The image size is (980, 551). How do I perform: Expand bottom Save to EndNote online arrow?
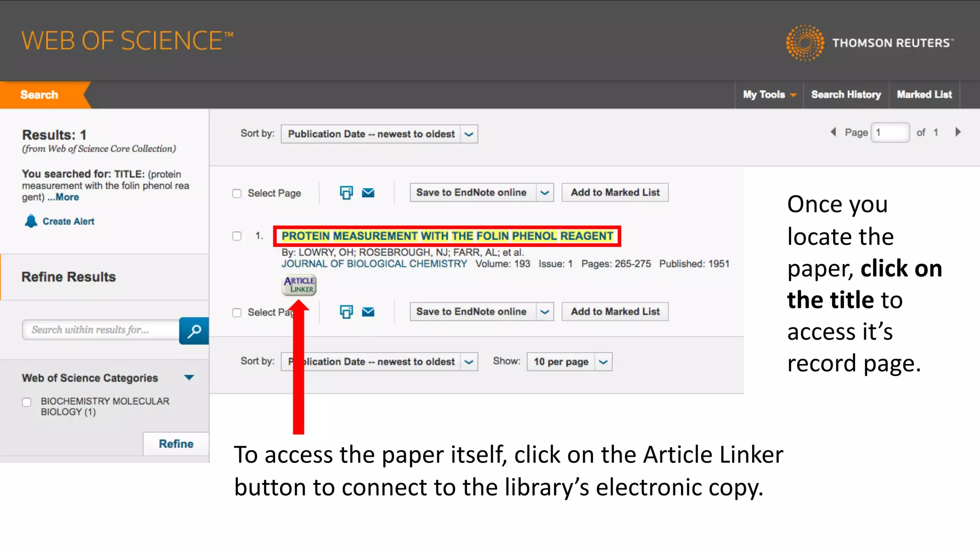545,311
